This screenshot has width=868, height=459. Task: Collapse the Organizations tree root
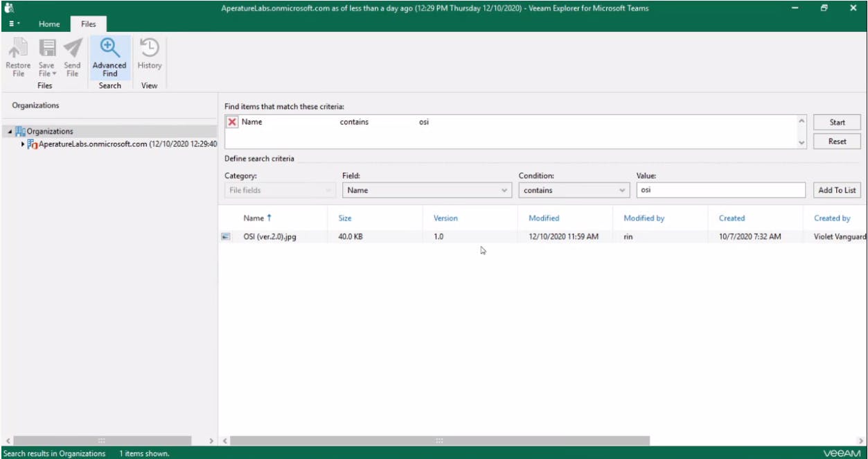pos(10,131)
